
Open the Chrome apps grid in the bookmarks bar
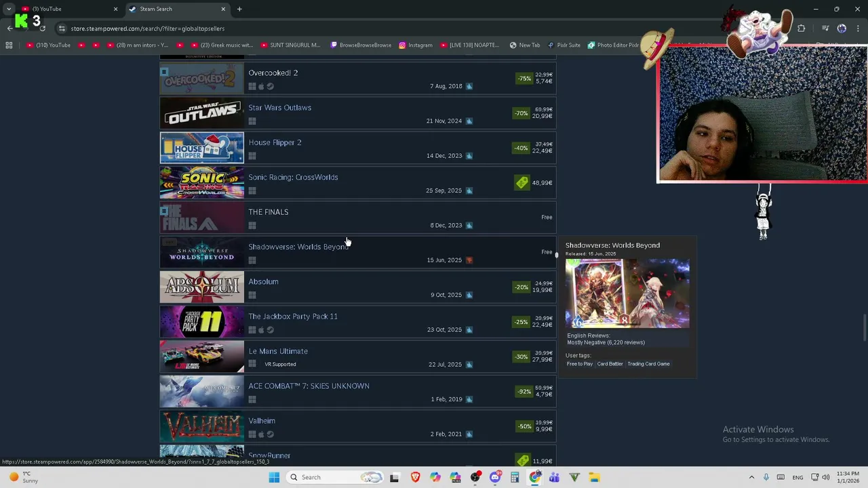[x=9, y=45]
